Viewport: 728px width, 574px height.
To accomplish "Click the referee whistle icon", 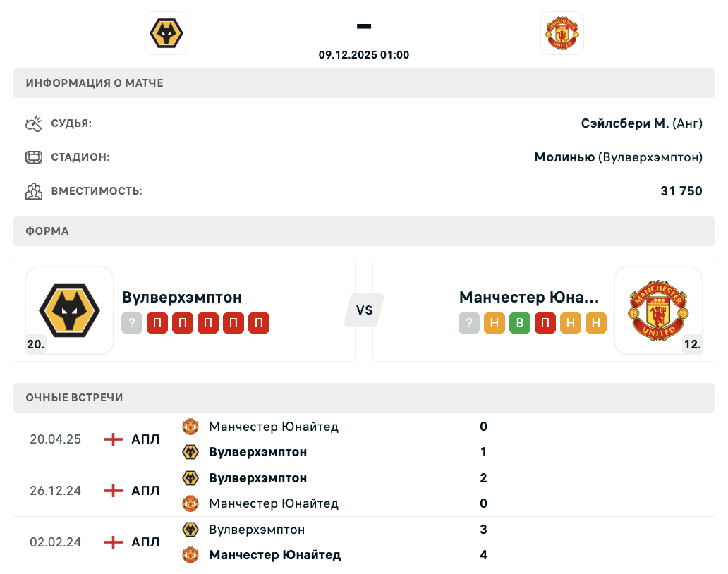I will tap(34, 124).
